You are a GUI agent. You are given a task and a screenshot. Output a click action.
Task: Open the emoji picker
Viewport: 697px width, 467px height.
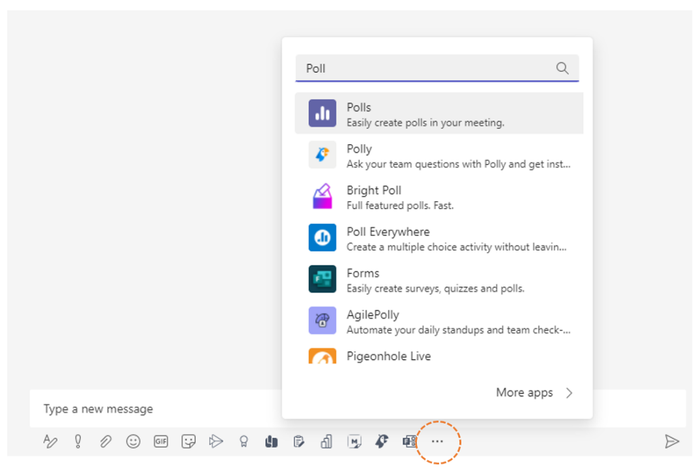coord(133,441)
